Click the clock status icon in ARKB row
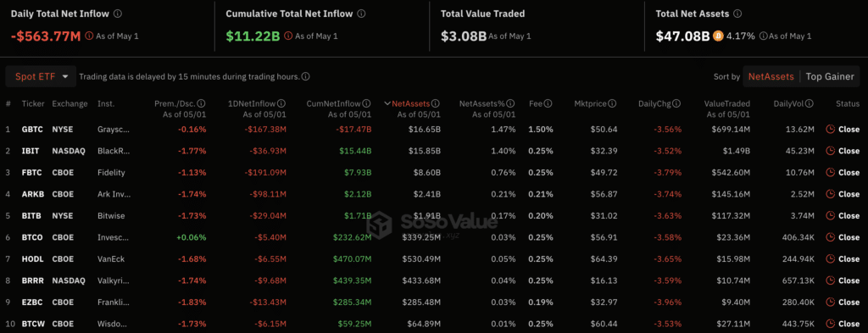 tap(830, 194)
